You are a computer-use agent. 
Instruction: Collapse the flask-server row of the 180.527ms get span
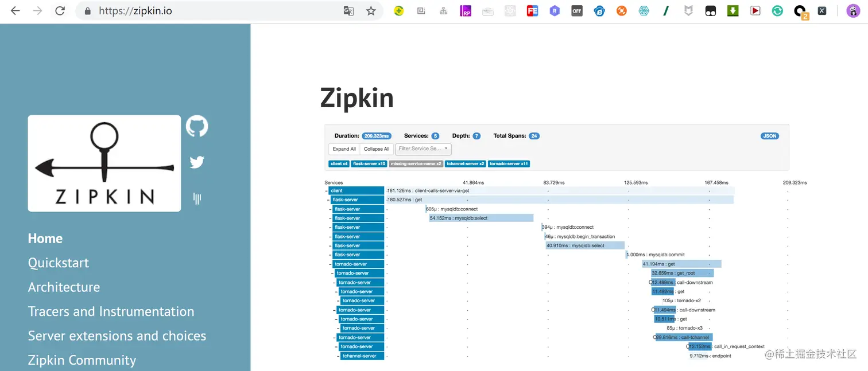[x=328, y=200]
